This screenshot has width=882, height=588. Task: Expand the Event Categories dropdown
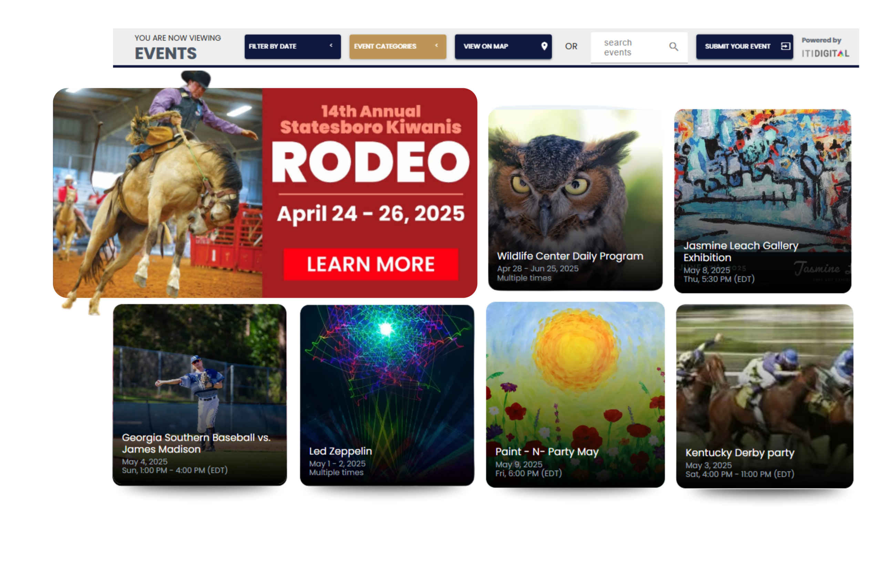[x=398, y=47]
